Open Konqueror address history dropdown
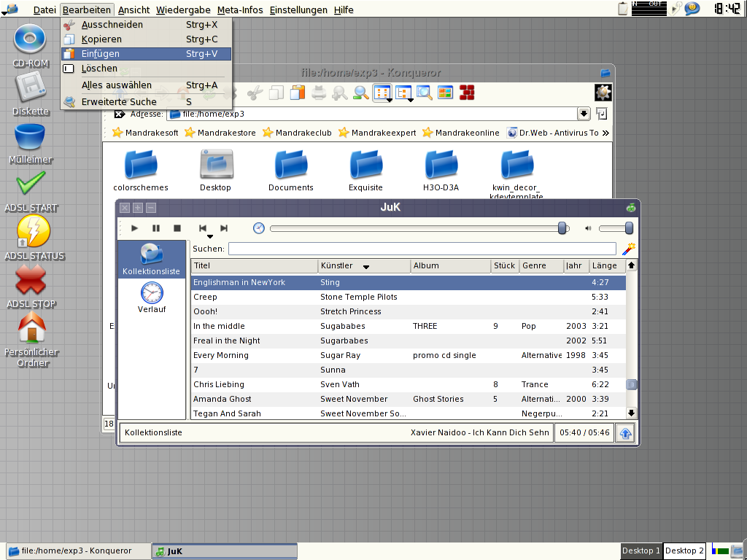The image size is (747, 560). [x=584, y=114]
